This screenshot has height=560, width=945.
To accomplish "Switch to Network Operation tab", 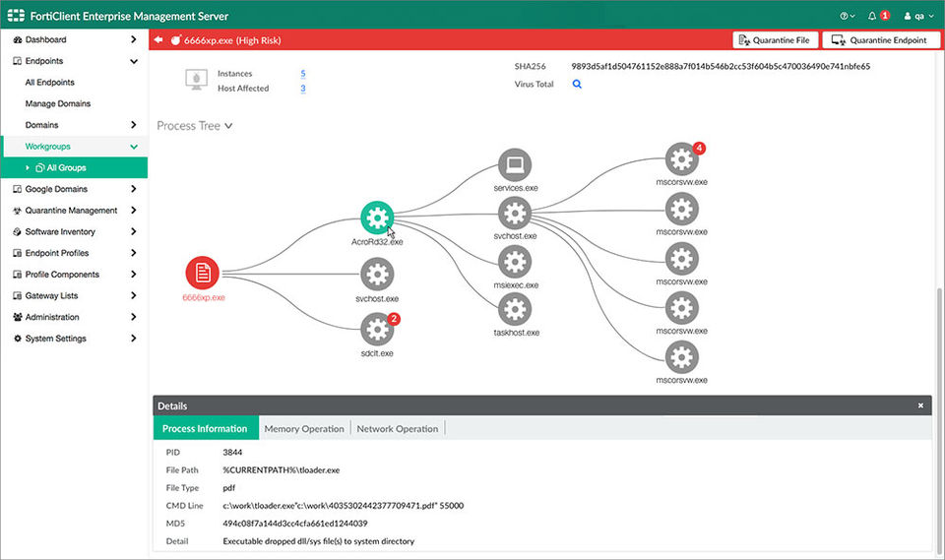I will tap(397, 428).
